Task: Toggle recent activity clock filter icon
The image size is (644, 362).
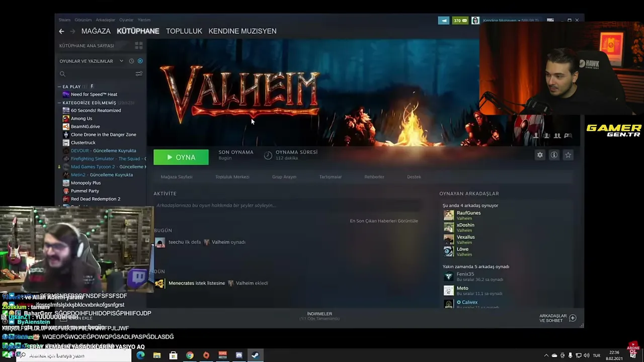Action: (131, 61)
